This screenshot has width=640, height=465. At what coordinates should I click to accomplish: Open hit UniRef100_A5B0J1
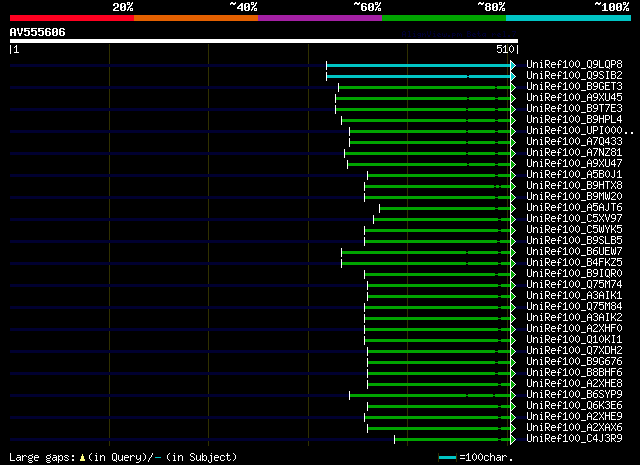574,174
